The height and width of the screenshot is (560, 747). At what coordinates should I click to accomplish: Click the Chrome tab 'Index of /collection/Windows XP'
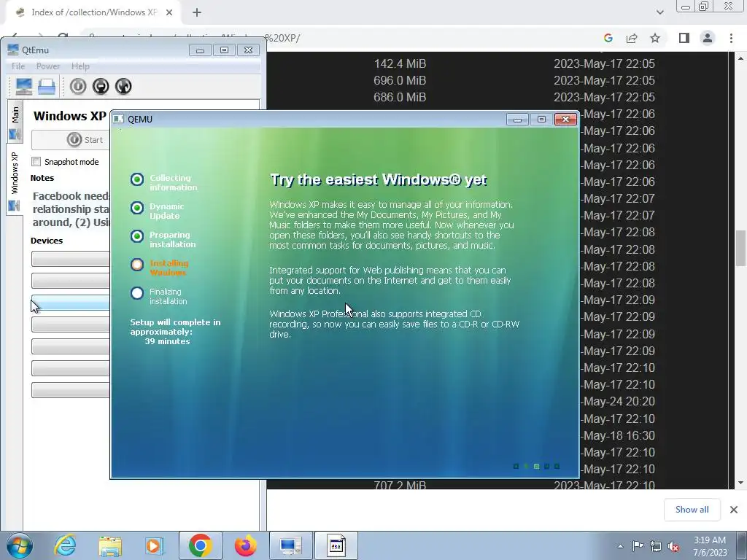click(93, 12)
